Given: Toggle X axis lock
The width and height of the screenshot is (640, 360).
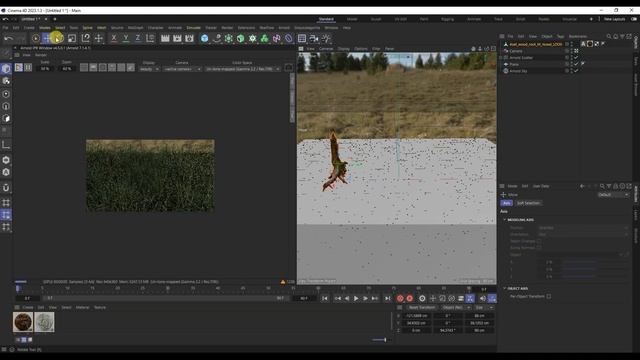Looking at the screenshot, I should (114, 38).
